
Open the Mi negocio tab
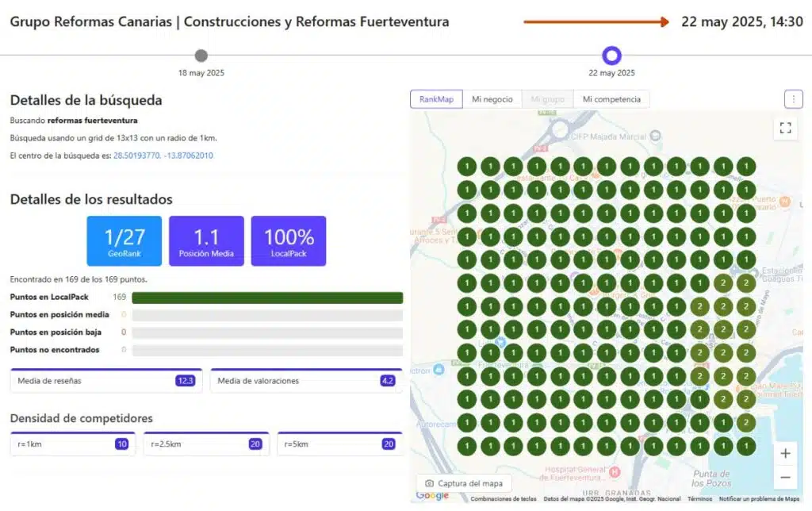[x=492, y=99]
